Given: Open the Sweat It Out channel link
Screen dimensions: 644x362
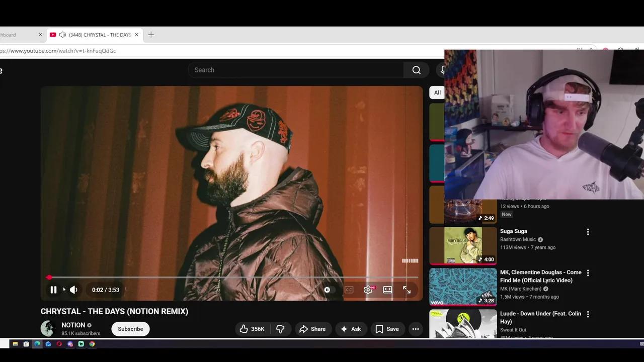Looking at the screenshot, I should [x=513, y=330].
